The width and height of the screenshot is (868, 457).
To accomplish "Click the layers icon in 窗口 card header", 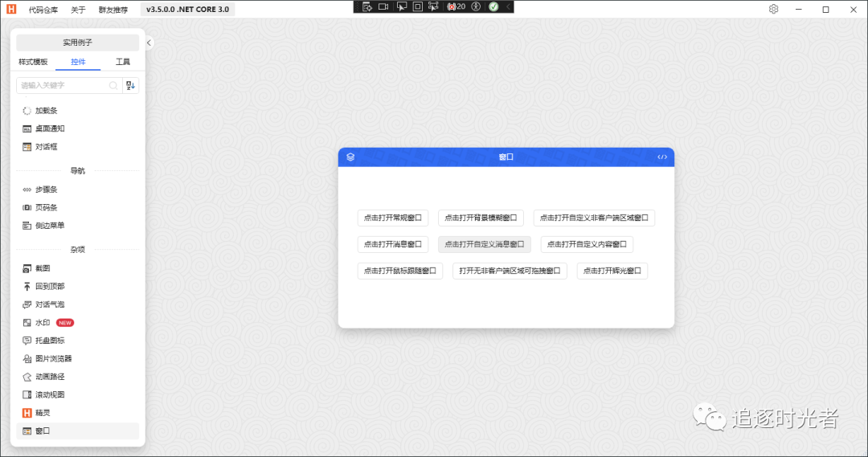I will point(350,157).
